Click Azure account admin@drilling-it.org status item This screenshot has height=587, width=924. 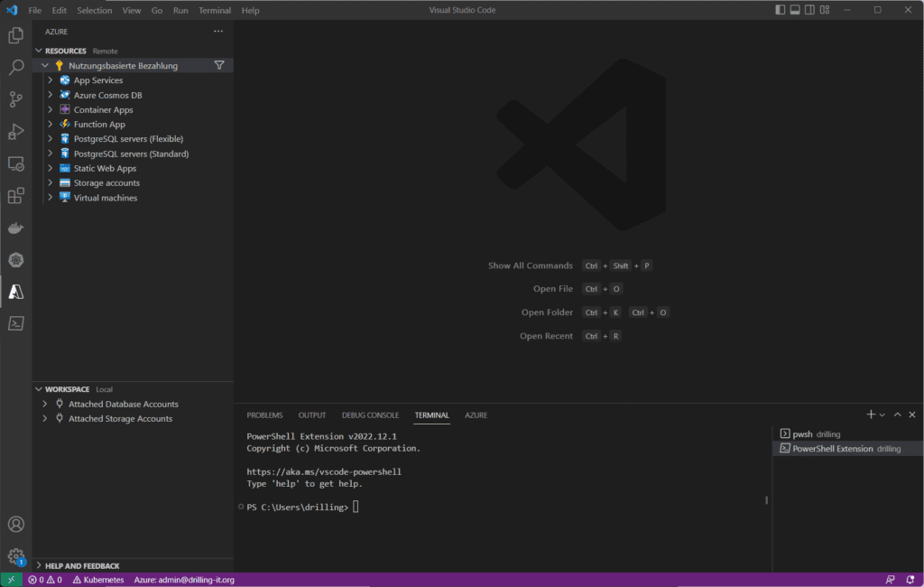pyautogui.click(x=184, y=580)
